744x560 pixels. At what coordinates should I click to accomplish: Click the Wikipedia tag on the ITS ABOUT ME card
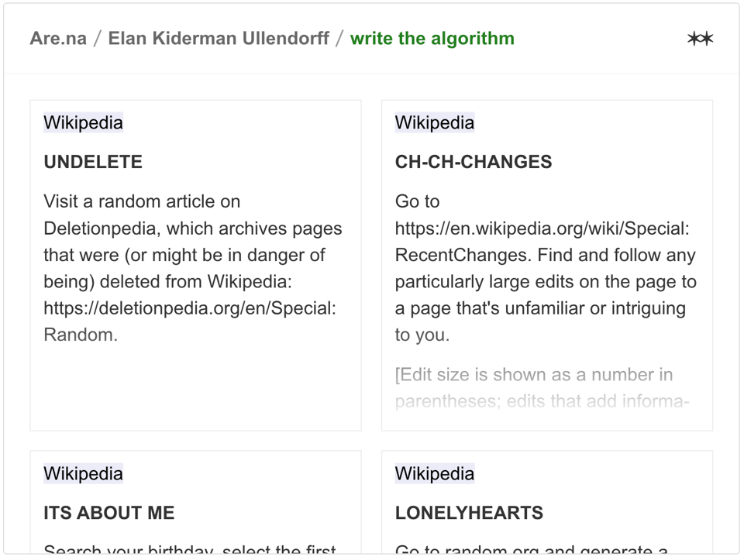click(x=83, y=473)
